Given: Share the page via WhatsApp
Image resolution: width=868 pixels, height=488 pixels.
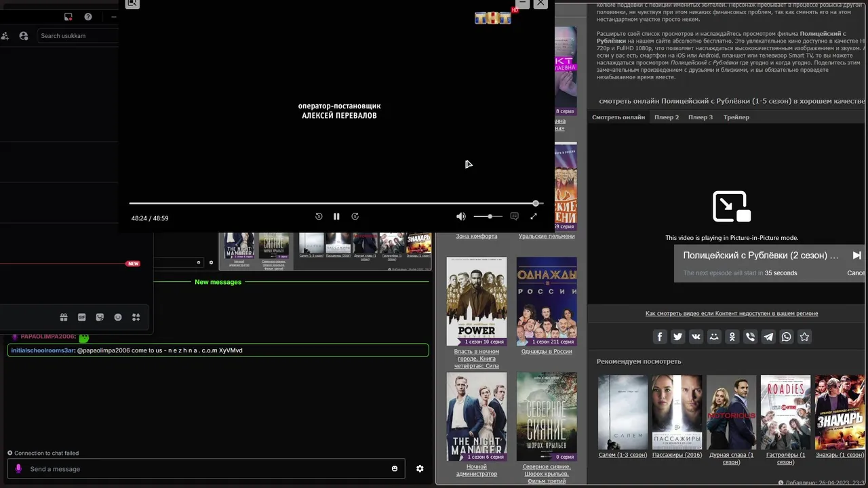Looking at the screenshot, I should point(787,337).
